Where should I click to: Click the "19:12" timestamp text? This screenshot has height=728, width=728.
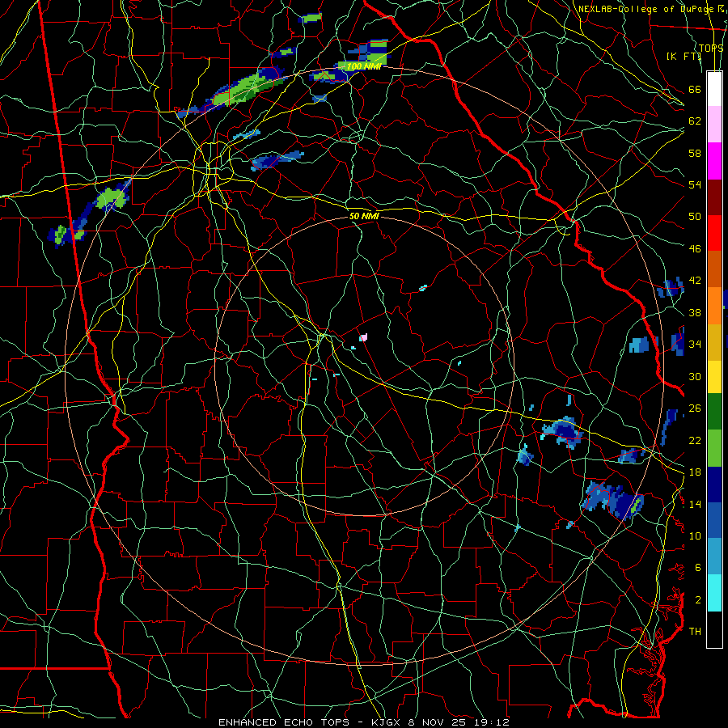(x=492, y=722)
